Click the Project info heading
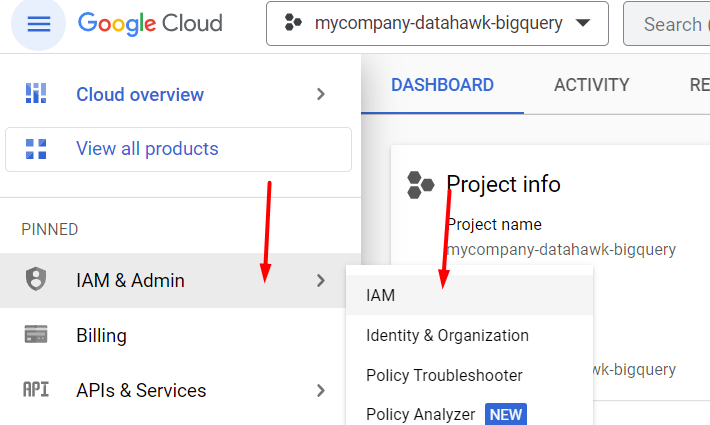Viewport: 710px width, 425px height. pos(503,184)
